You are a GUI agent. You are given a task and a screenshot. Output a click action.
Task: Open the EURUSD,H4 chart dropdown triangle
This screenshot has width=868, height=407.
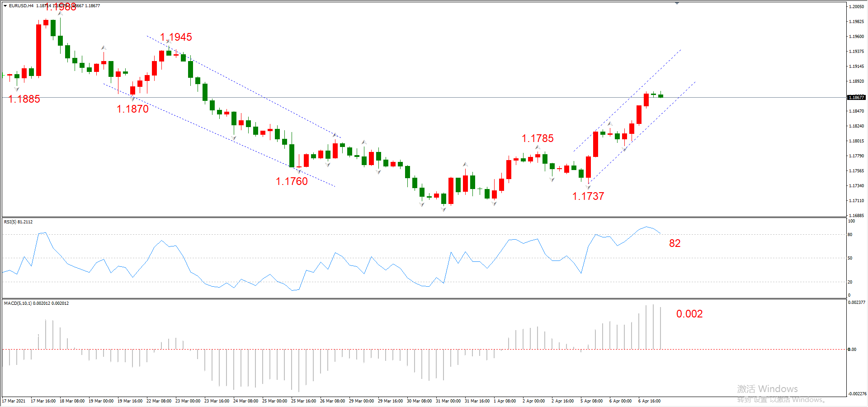(5, 6)
